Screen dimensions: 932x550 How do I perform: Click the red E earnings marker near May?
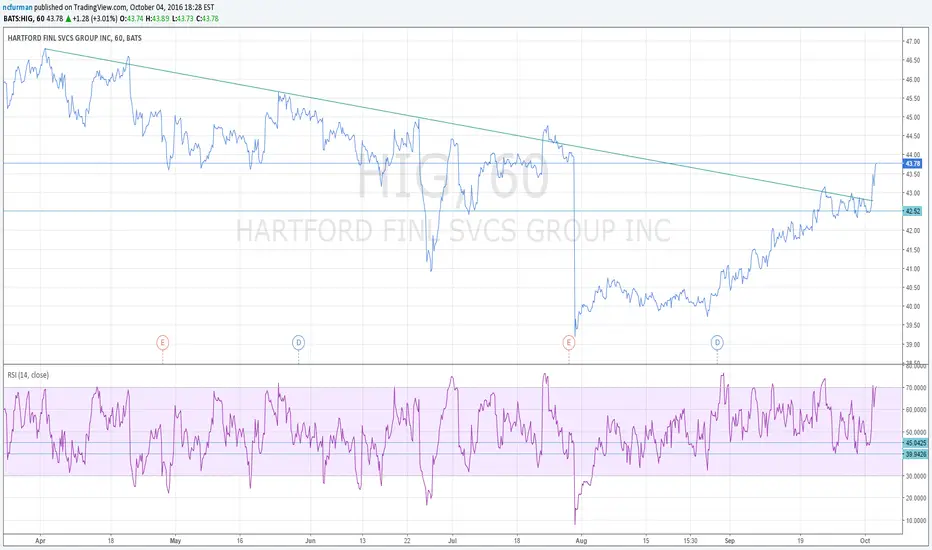coord(162,342)
